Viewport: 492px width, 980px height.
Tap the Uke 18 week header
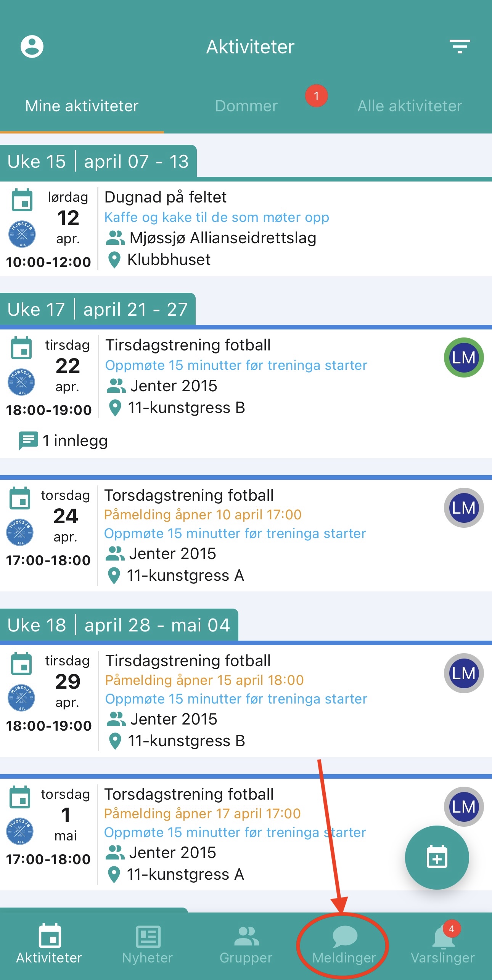point(119,625)
